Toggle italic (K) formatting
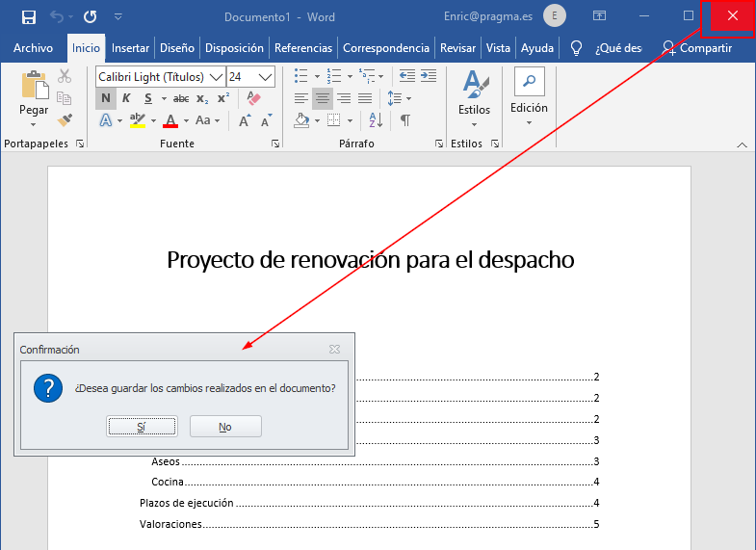Viewport: 756px width, 550px height. (127, 98)
